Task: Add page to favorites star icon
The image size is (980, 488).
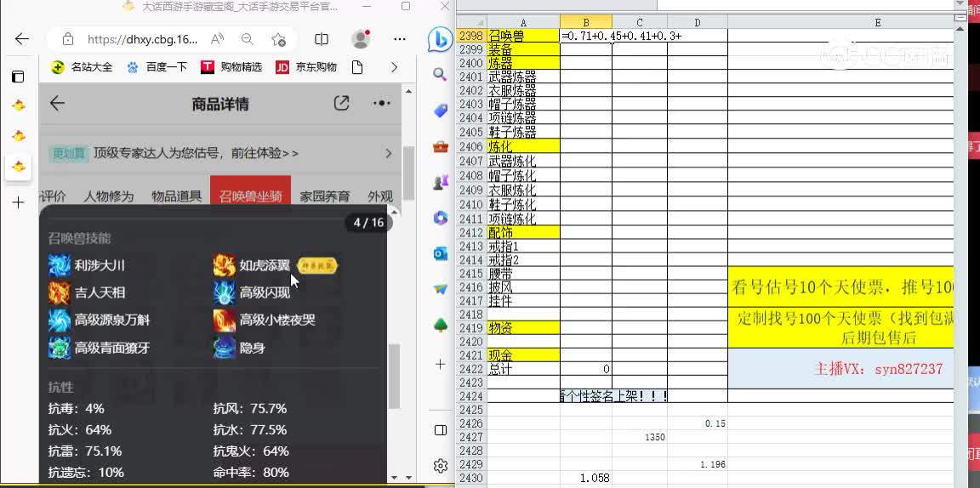Action: 279,39
